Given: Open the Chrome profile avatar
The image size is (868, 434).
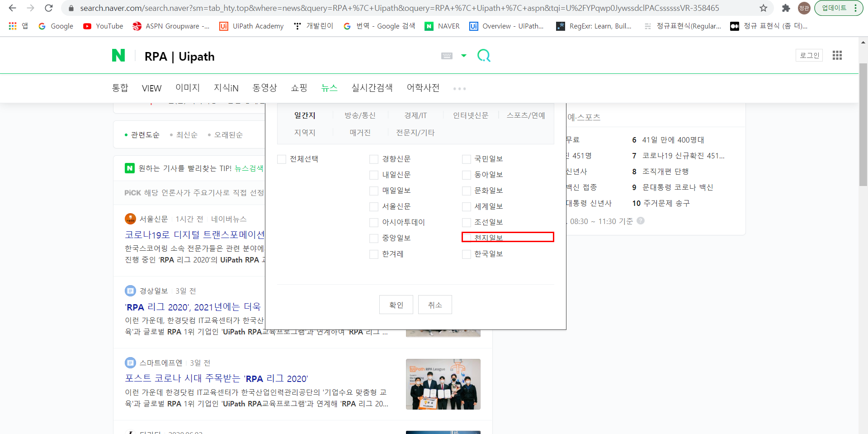Looking at the screenshot, I should (x=804, y=8).
